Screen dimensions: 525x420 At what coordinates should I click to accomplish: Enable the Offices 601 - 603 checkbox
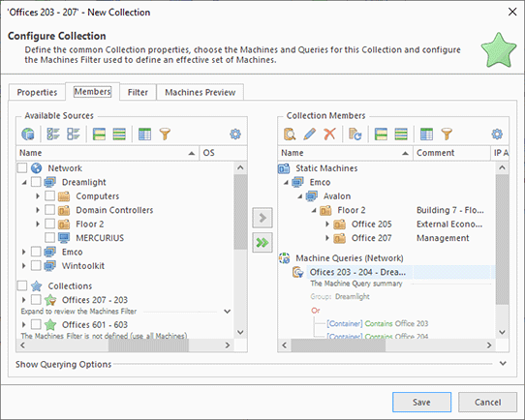[36, 324]
